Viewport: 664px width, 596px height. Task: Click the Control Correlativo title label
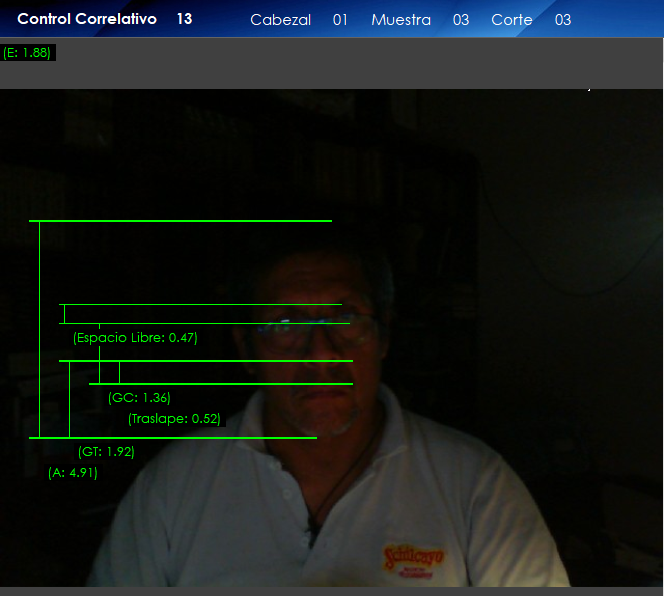[87, 19]
